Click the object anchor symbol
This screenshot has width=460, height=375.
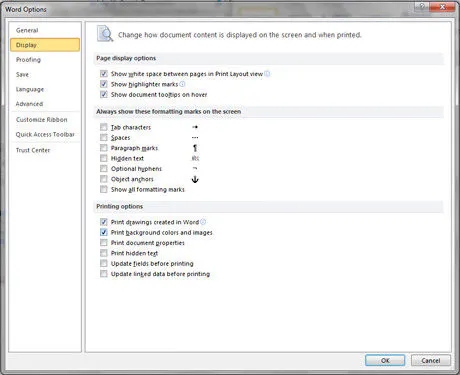pos(195,179)
